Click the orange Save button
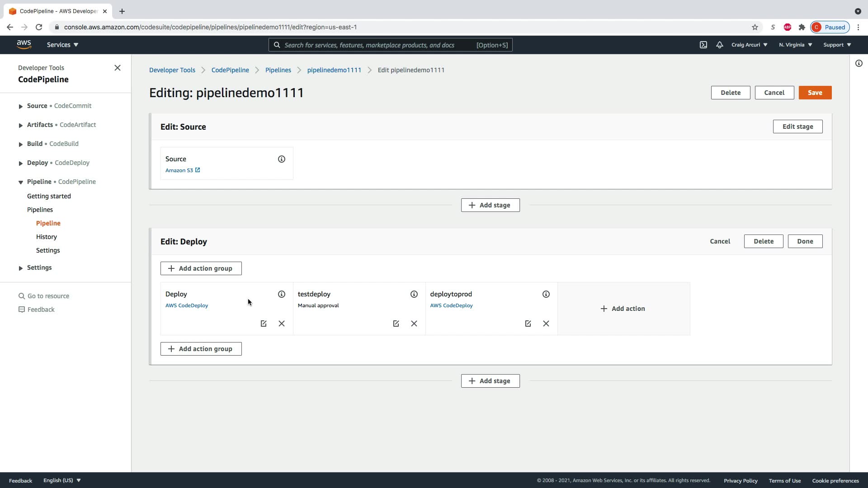Screen dimensions: 868x488 pyautogui.click(x=815, y=93)
